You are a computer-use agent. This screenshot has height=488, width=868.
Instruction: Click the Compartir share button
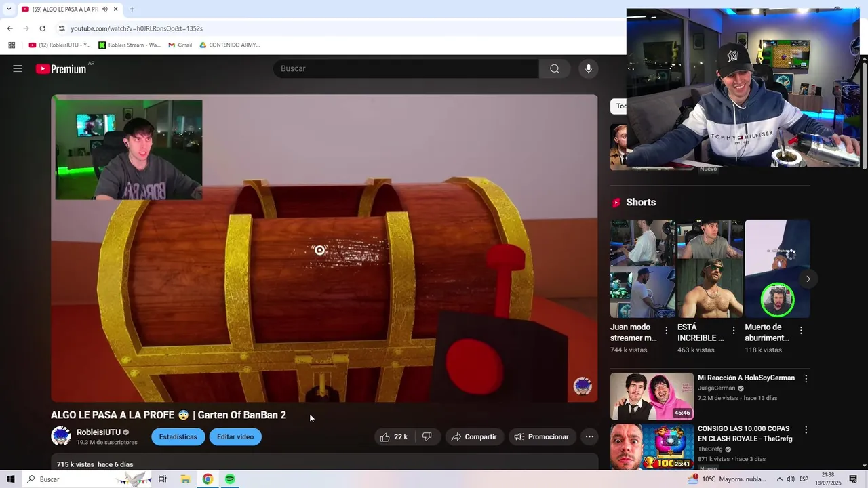pyautogui.click(x=474, y=437)
